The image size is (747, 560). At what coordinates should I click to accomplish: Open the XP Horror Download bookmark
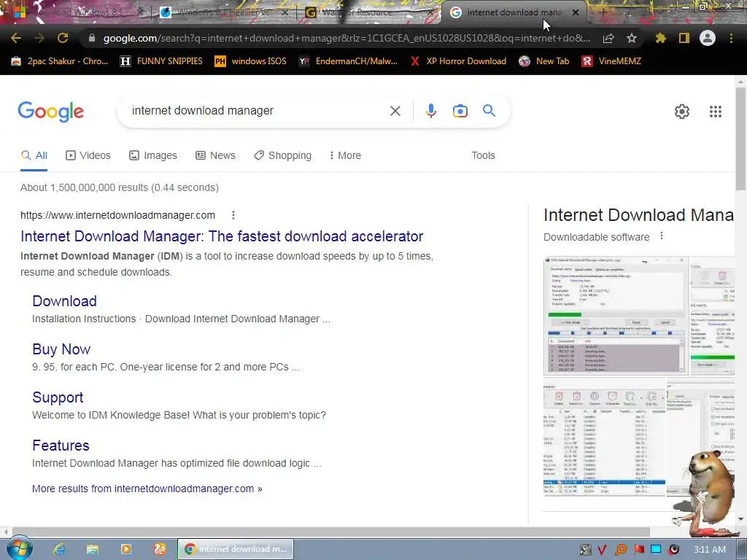[458, 61]
